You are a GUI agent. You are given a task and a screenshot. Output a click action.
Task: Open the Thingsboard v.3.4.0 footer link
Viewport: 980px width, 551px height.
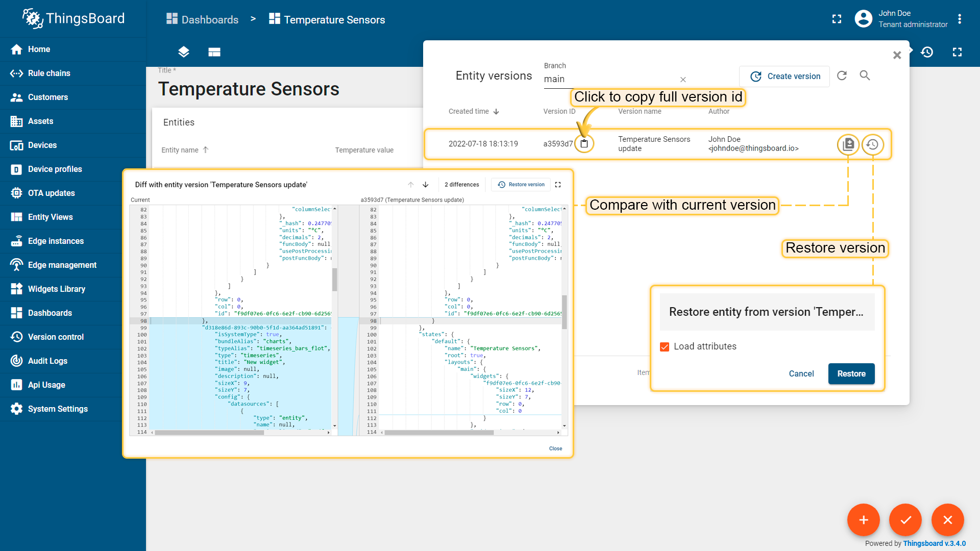point(935,543)
